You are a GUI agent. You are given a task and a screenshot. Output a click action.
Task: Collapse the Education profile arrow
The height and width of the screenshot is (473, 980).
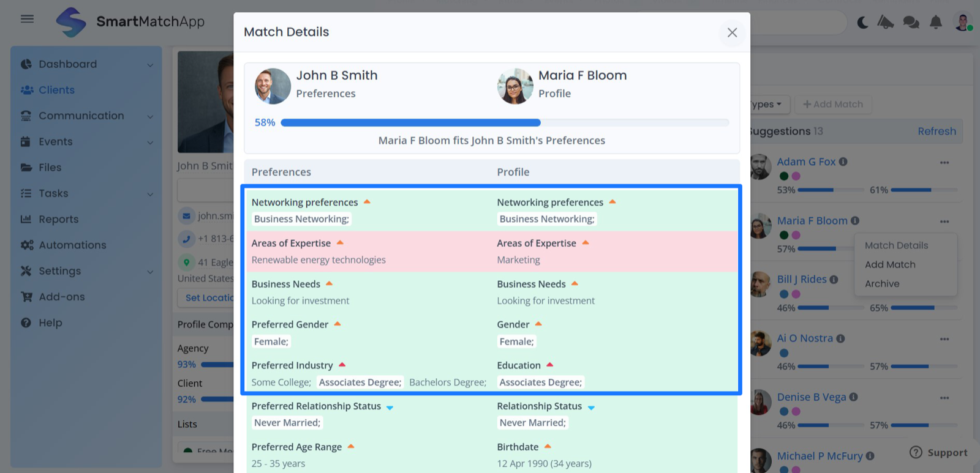(550, 365)
